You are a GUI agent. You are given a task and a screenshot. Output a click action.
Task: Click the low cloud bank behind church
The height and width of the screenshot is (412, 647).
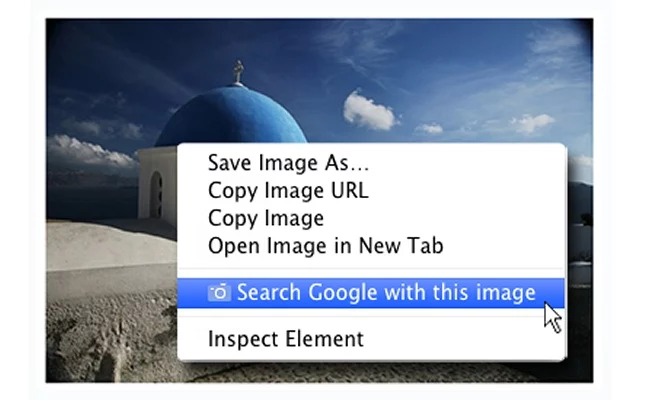tap(89, 151)
